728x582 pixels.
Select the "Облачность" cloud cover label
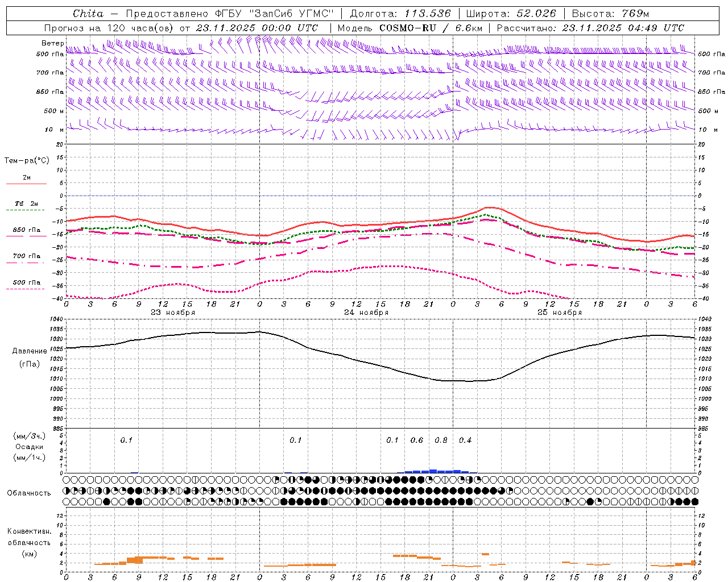[x=29, y=493]
